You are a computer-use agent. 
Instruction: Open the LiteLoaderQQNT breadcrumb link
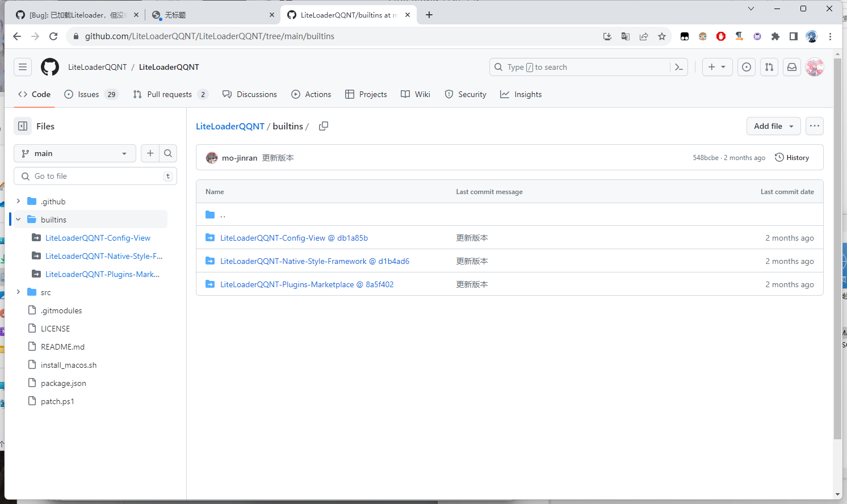coord(230,126)
